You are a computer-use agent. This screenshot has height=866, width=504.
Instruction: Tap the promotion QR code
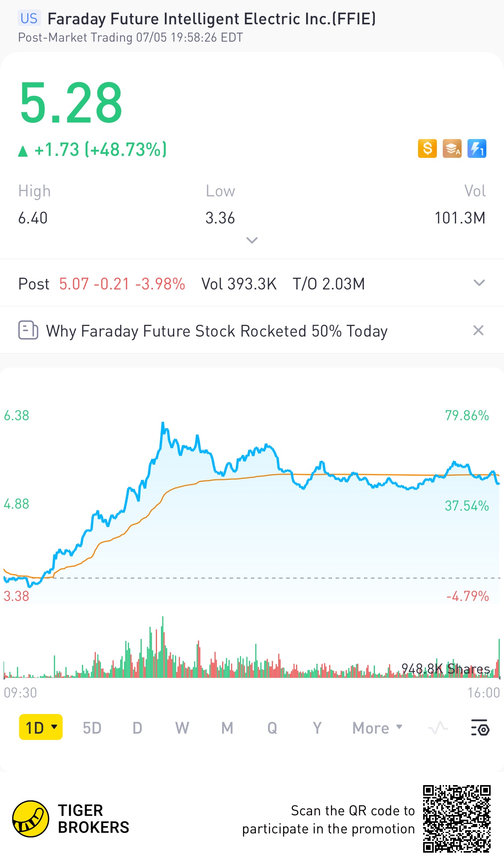(x=457, y=819)
